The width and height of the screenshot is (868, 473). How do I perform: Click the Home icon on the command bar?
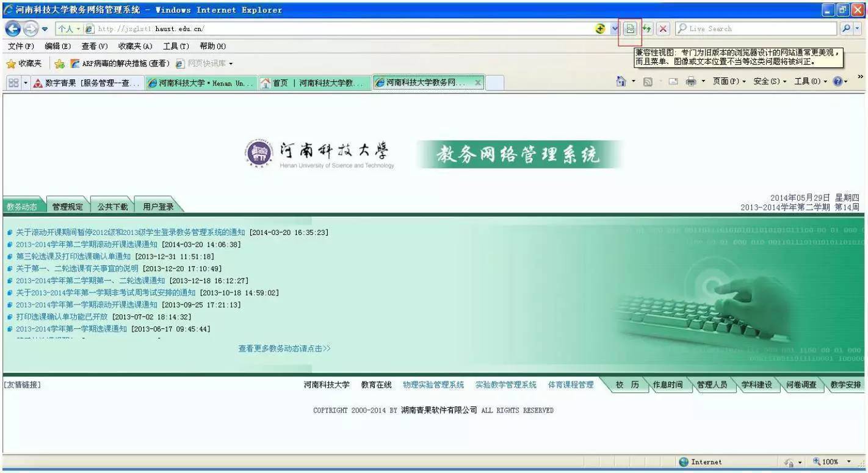(x=620, y=81)
